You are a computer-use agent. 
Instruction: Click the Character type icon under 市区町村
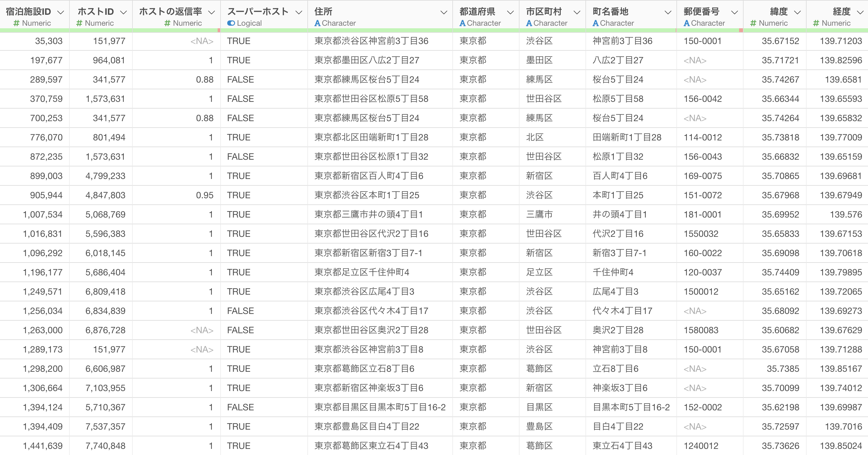(529, 23)
